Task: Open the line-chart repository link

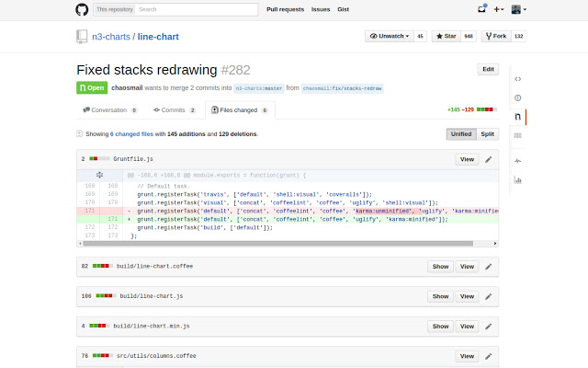Action: pyautogui.click(x=158, y=37)
